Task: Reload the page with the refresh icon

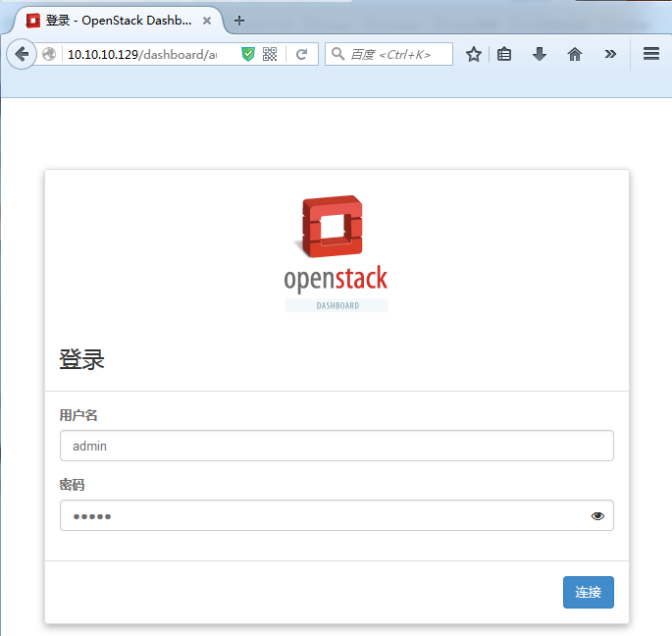Action: coord(302,54)
